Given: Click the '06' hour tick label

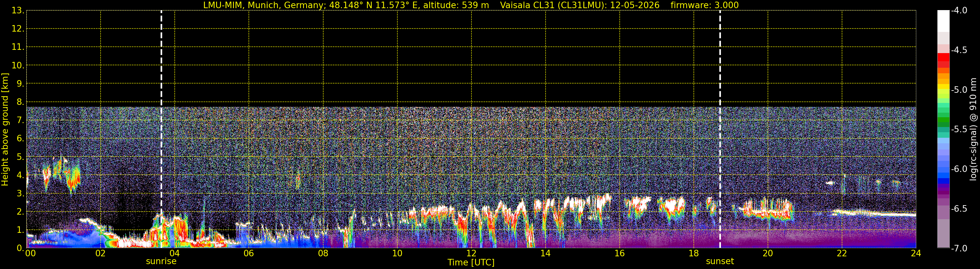Looking at the screenshot, I should (x=248, y=253).
